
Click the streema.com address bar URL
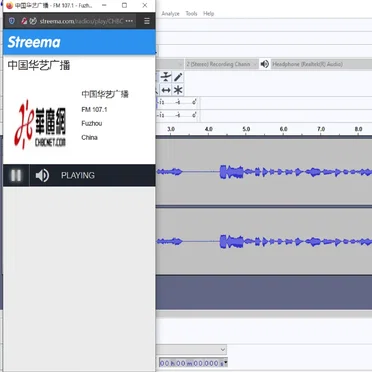click(82, 21)
